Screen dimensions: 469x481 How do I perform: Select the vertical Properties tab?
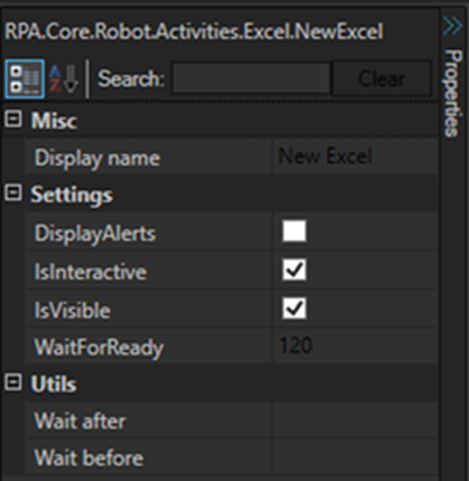(x=453, y=93)
